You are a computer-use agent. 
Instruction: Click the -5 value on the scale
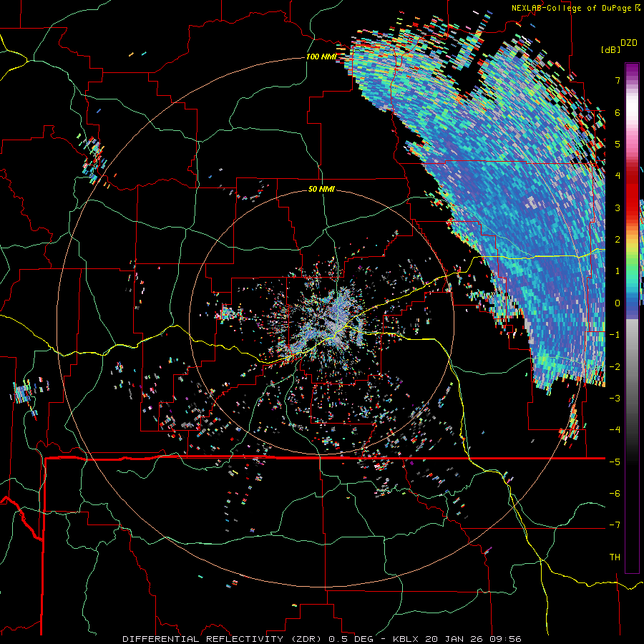click(615, 462)
